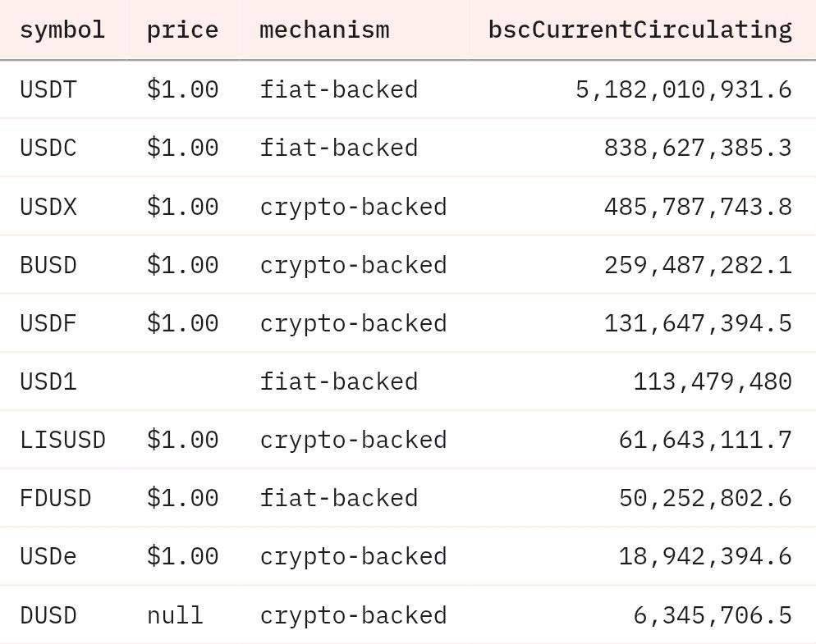Click the null price cell for DUSD
This screenshot has height=644, width=816.
(175, 615)
